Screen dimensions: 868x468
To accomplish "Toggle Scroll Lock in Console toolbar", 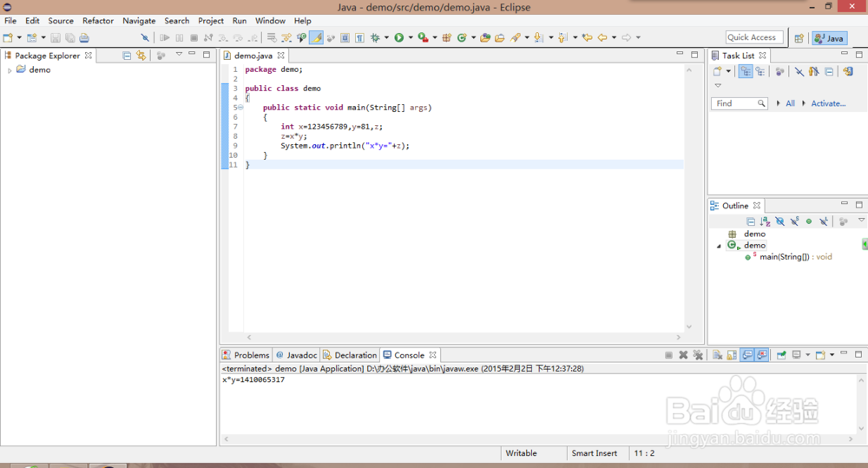I will tap(732, 355).
